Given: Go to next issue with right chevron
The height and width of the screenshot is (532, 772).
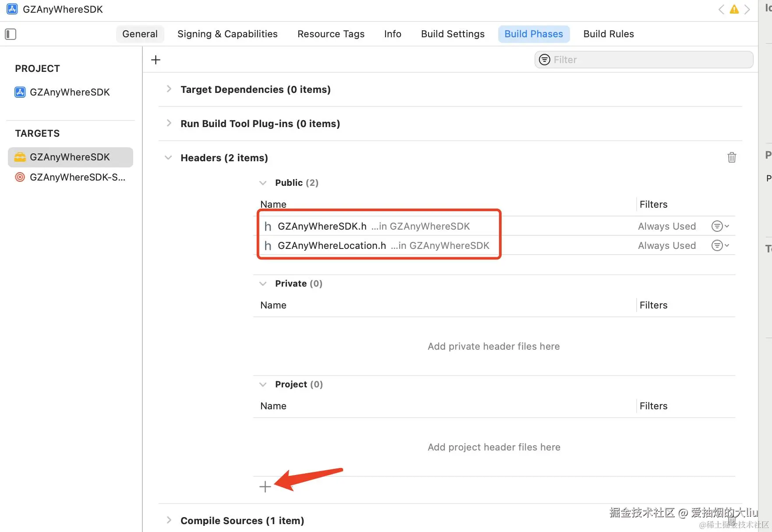Looking at the screenshot, I should [747, 9].
